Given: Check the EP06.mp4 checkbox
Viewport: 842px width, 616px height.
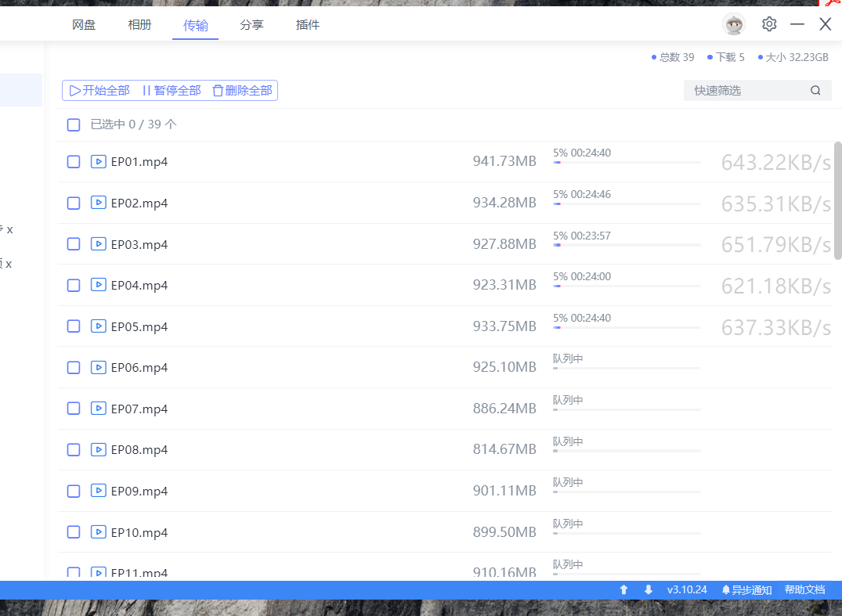Looking at the screenshot, I should click(74, 368).
